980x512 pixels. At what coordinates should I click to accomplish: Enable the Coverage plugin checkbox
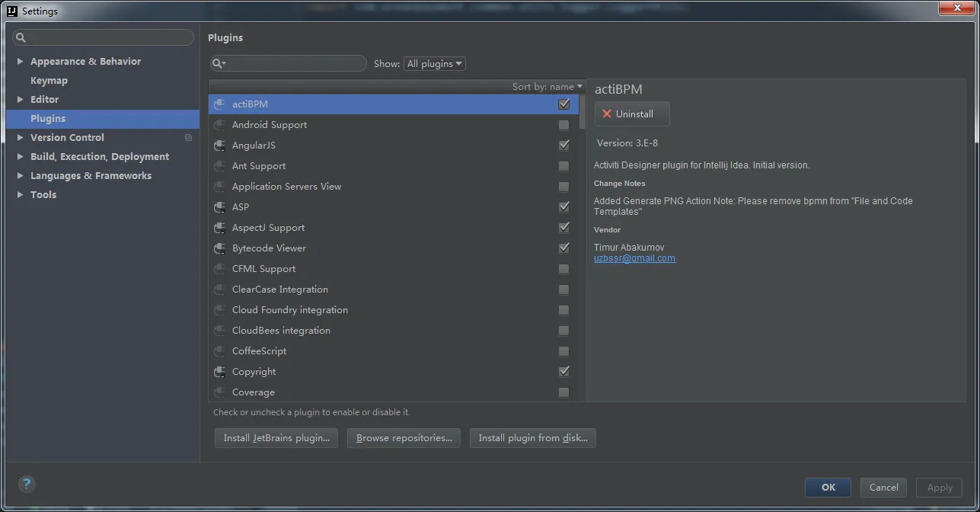click(x=563, y=392)
